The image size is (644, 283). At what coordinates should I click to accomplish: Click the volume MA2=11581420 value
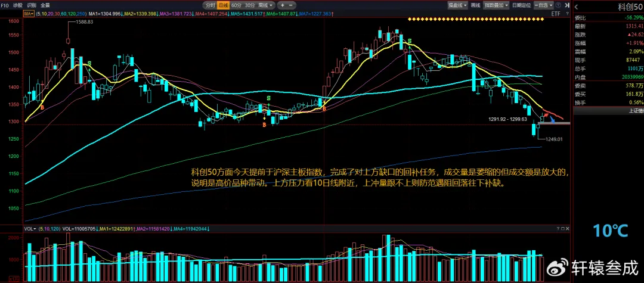[x=154, y=228]
